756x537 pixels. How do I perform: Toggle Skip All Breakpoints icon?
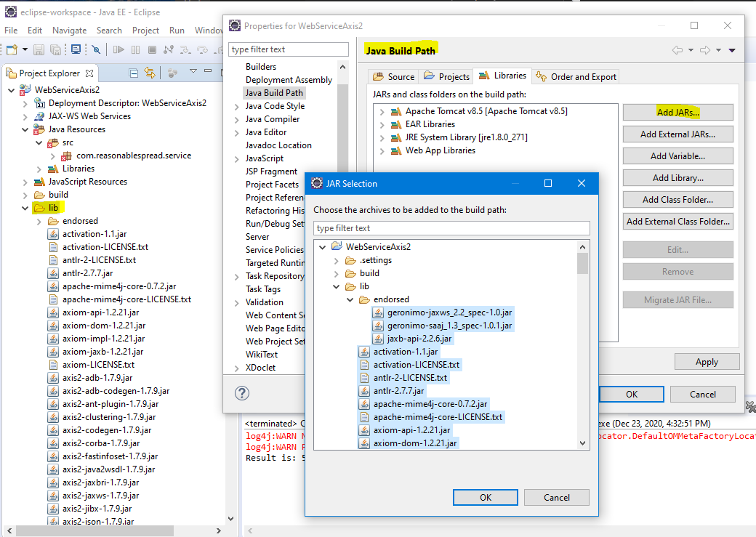click(x=96, y=49)
